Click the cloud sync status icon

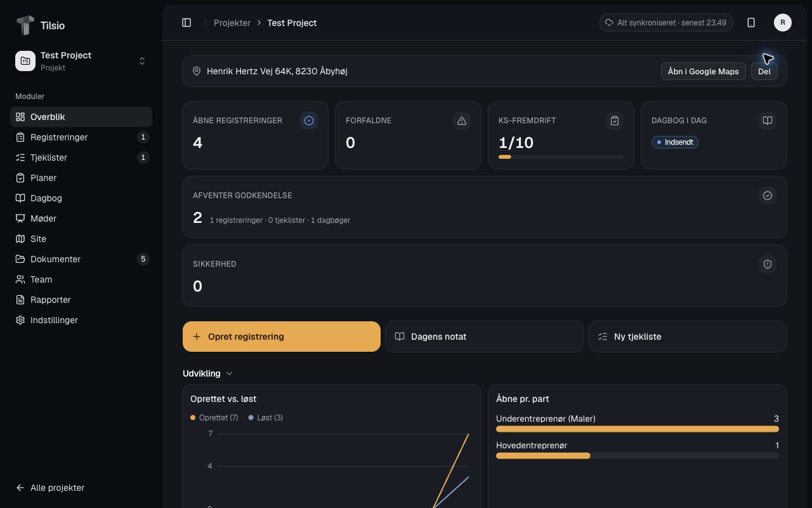tap(610, 23)
